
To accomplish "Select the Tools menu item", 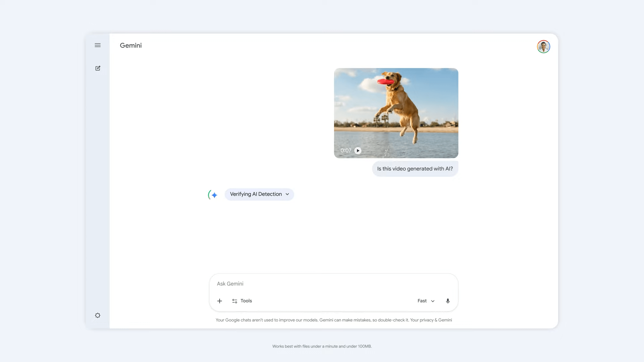I will [x=247, y=301].
